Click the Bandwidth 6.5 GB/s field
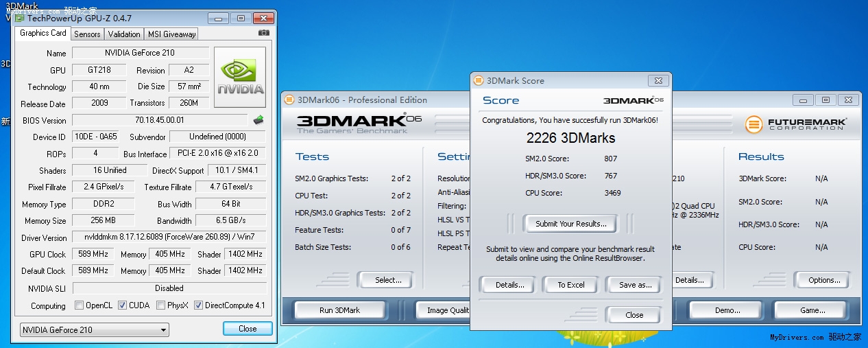 point(230,220)
